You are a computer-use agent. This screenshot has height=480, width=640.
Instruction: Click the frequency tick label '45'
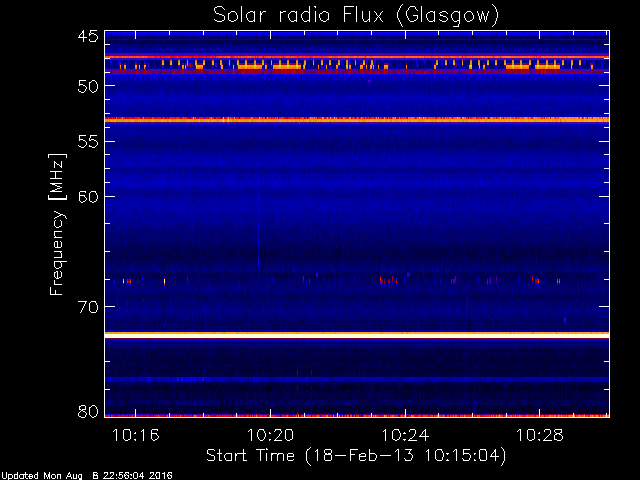tap(88, 36)
